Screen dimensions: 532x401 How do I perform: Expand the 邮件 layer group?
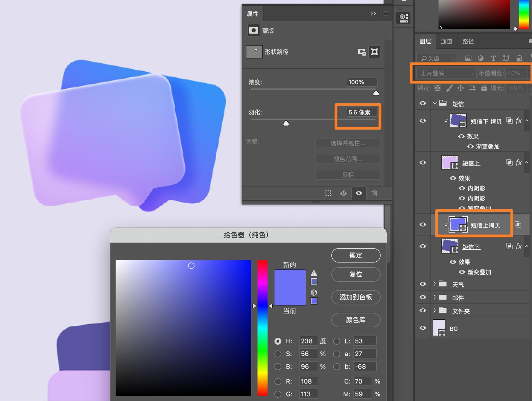tap(434, 297)
